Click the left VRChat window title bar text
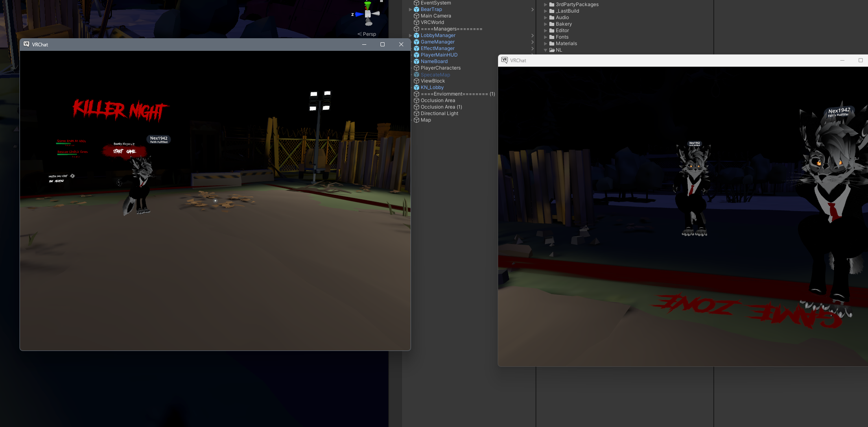 [40, 45]
